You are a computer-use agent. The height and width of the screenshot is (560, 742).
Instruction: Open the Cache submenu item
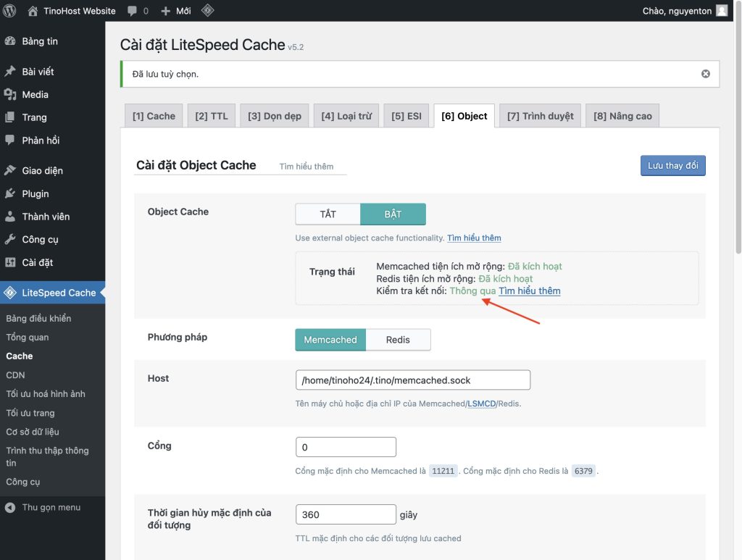click(x=20, y=356)
